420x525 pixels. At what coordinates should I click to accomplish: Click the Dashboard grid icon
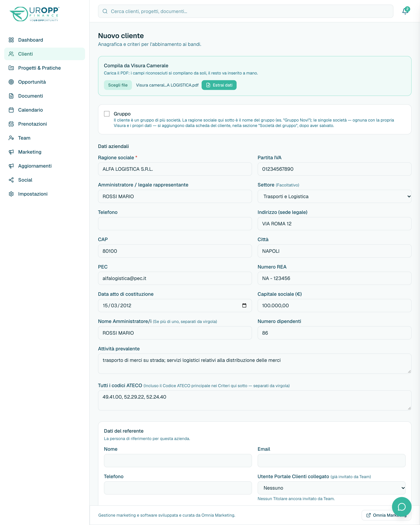click(x=11, y=40)
